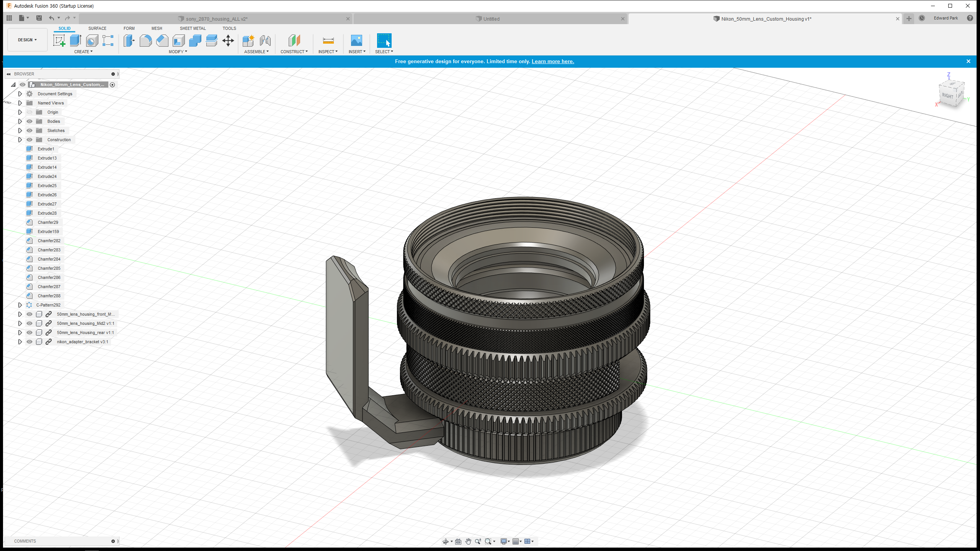The width and height of the screenshot is (980, 551).
Task: Click the Joint icon in Assemble
Action: point(265,41)
